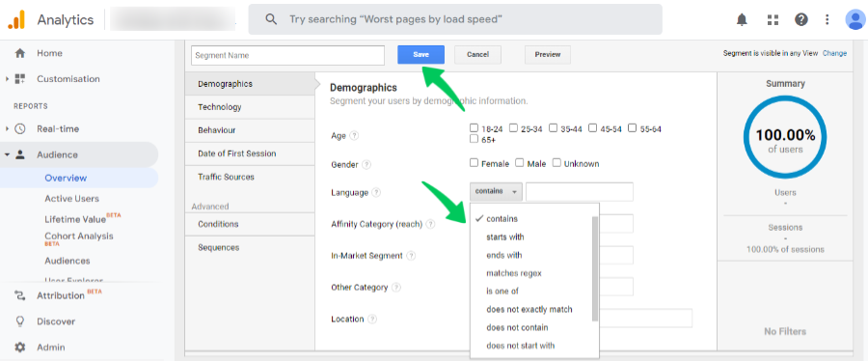Check the 18-24 age checkbox
The image size is (868, 362).
click(474, 128)
